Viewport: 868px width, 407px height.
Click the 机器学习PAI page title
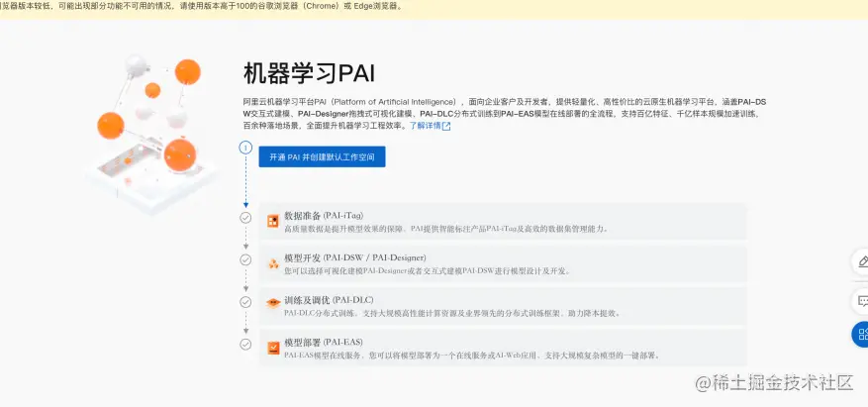click(x=309, y=73)
